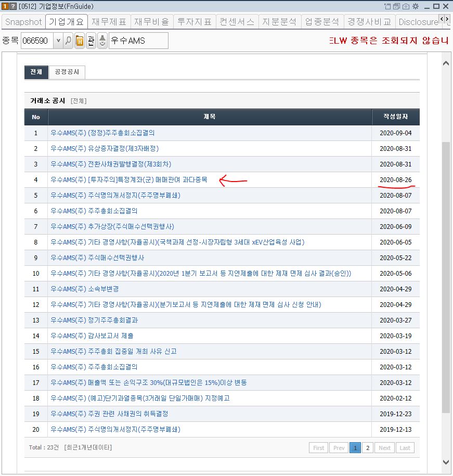Open the 유상증자결정(제3자배정) disclosure
The width and height of the screenshot is (453, 476).
coord(105,148)
